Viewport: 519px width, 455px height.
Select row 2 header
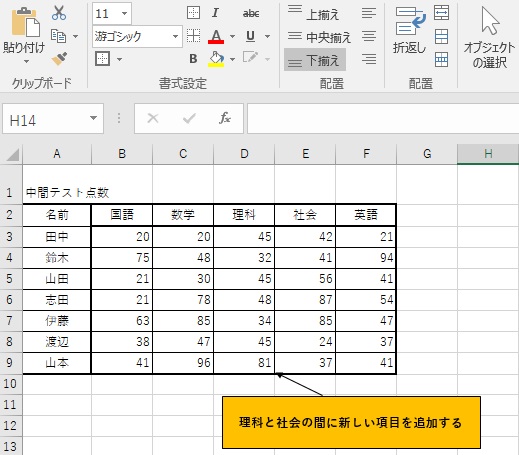tap(10, 214)
